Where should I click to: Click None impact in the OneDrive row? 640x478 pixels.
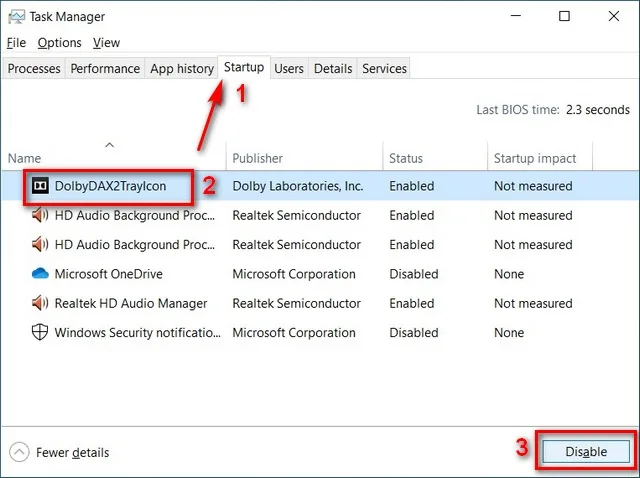(x=509, y=273)
